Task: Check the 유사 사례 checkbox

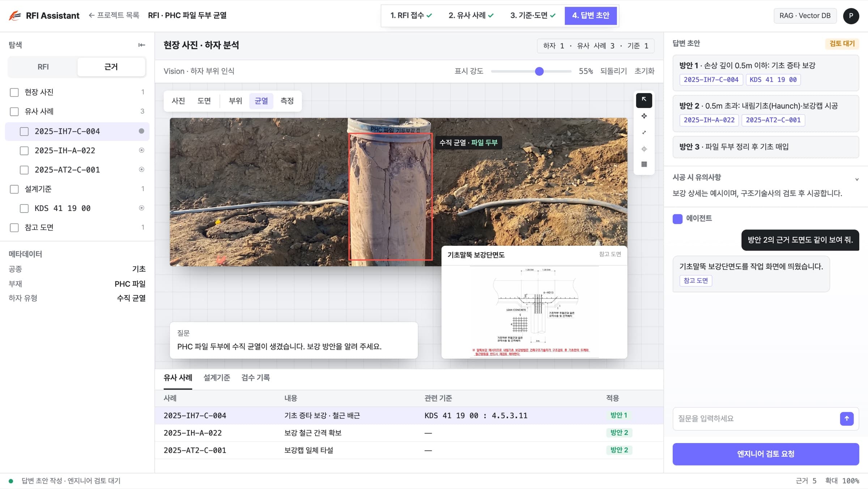Action: point(14,111)
